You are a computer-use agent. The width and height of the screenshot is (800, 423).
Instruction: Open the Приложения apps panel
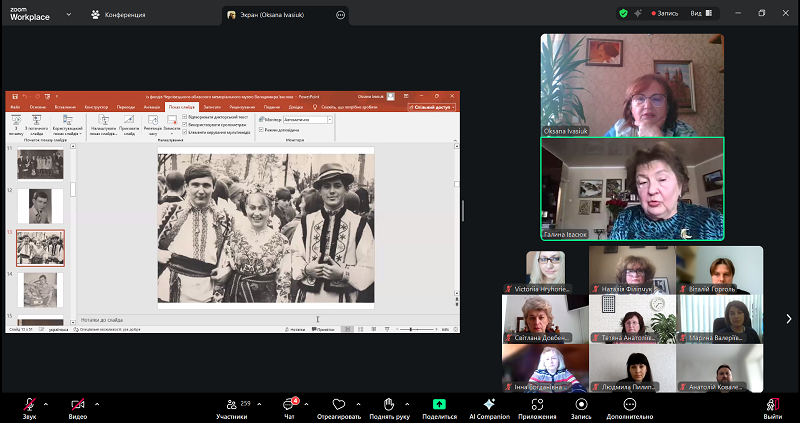point(537,405)
